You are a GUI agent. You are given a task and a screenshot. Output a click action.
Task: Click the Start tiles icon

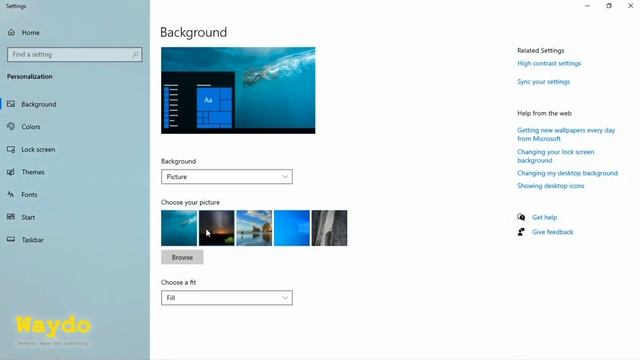[11, 217]
